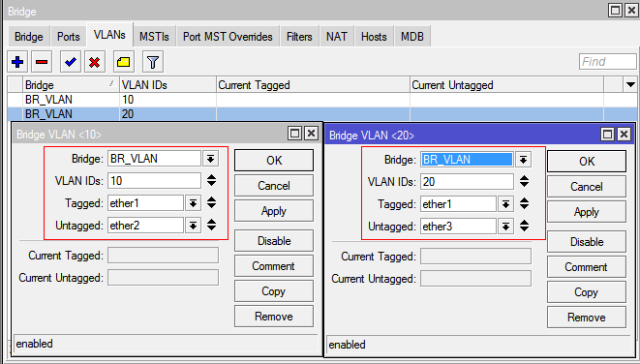
Task: Click the VLAN IDs field containing 20
Action: tap(467, 182)
